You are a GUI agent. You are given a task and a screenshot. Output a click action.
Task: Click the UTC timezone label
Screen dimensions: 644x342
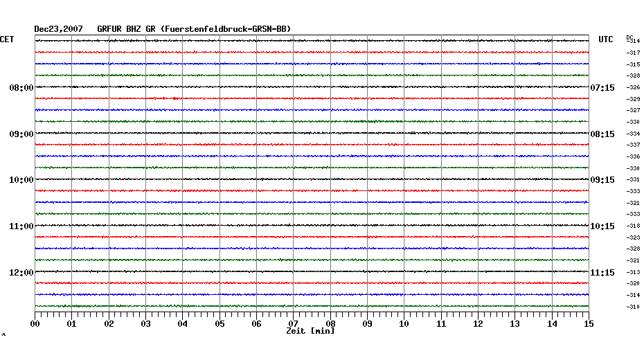tap(606, 39)
